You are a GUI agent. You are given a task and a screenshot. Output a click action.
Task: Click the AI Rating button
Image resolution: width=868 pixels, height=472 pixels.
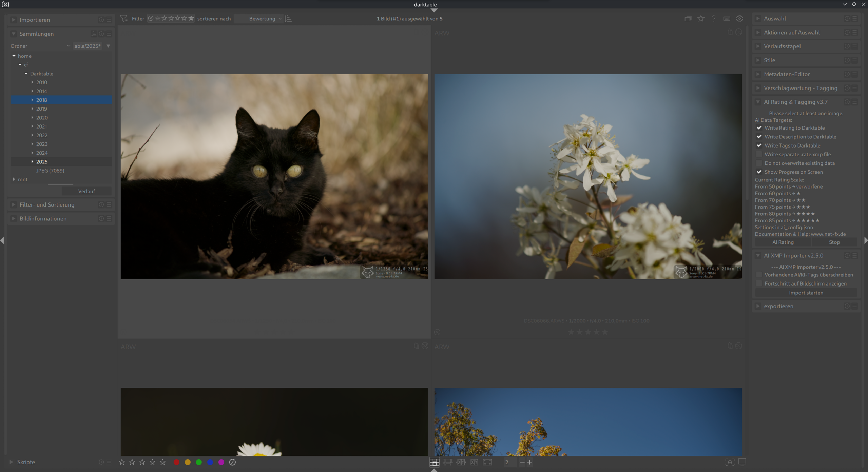click(x=783, y=242)
